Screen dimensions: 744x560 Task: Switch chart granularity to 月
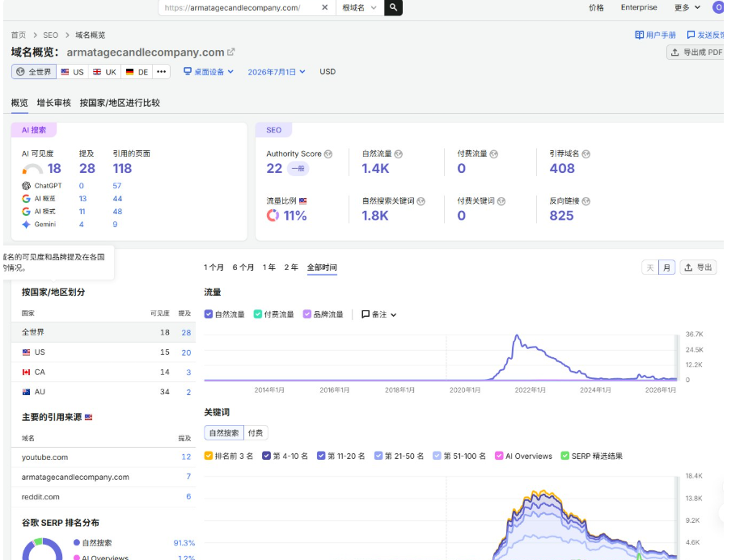(666, 268)
